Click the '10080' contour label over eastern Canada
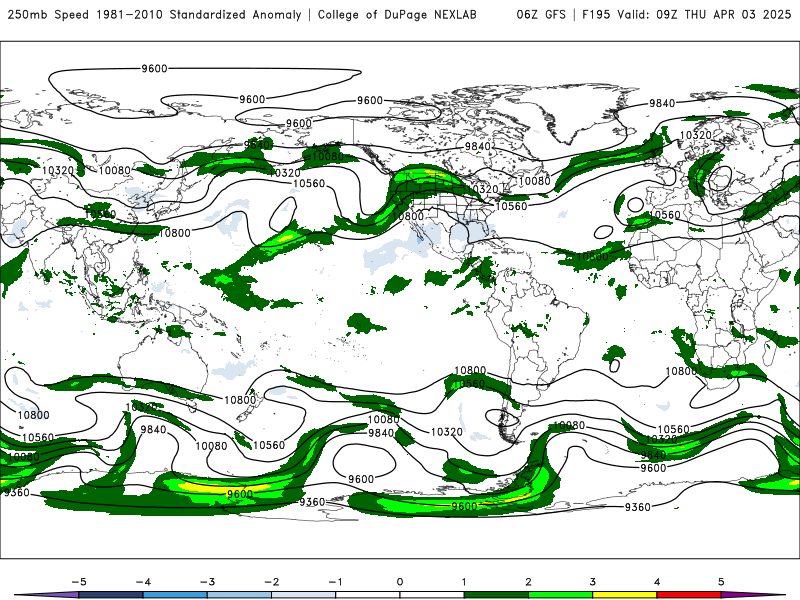 point(534,181)
